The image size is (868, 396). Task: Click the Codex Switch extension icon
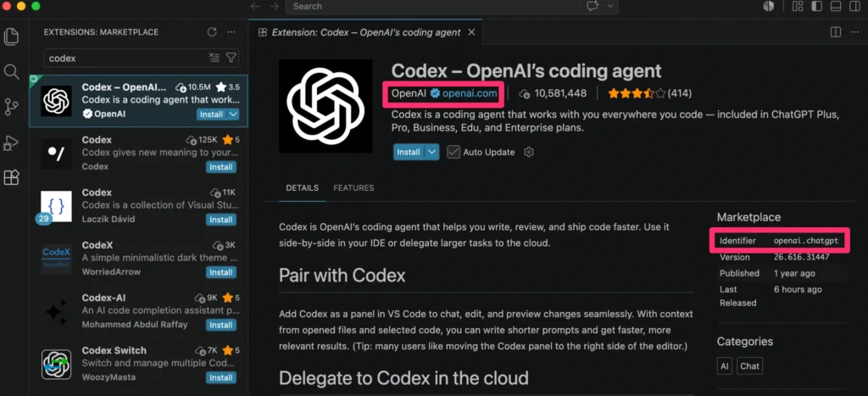tap(57, 365)
